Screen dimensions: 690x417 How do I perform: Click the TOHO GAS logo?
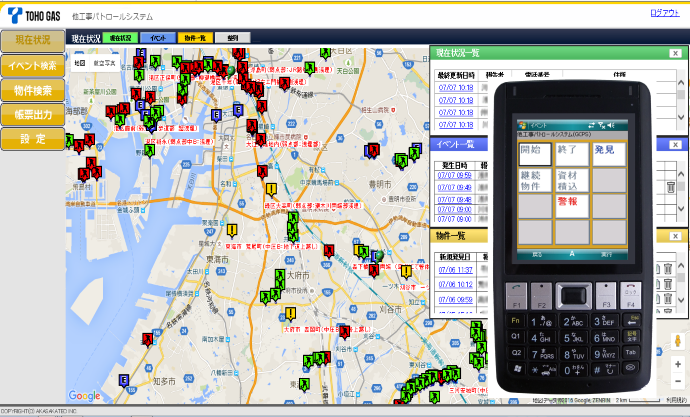coord(34,16)
